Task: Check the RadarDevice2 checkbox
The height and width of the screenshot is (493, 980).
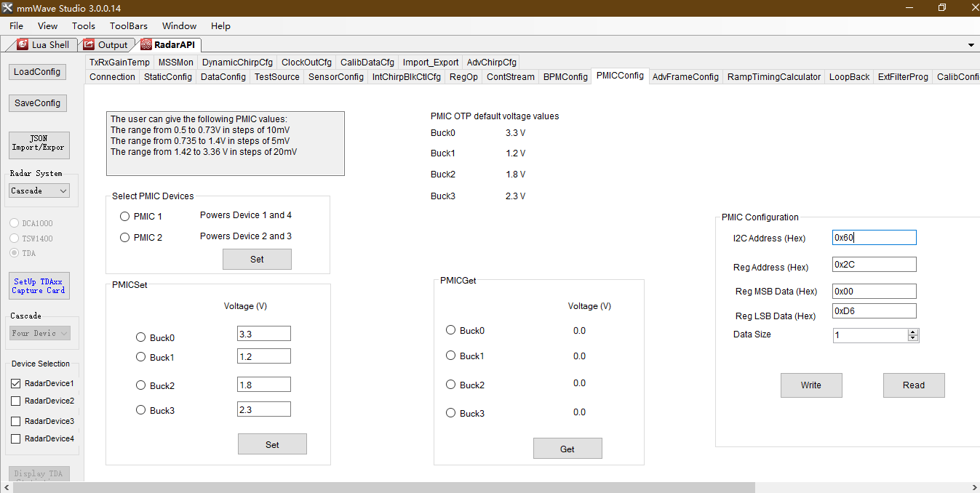Action: click(16, 401)
